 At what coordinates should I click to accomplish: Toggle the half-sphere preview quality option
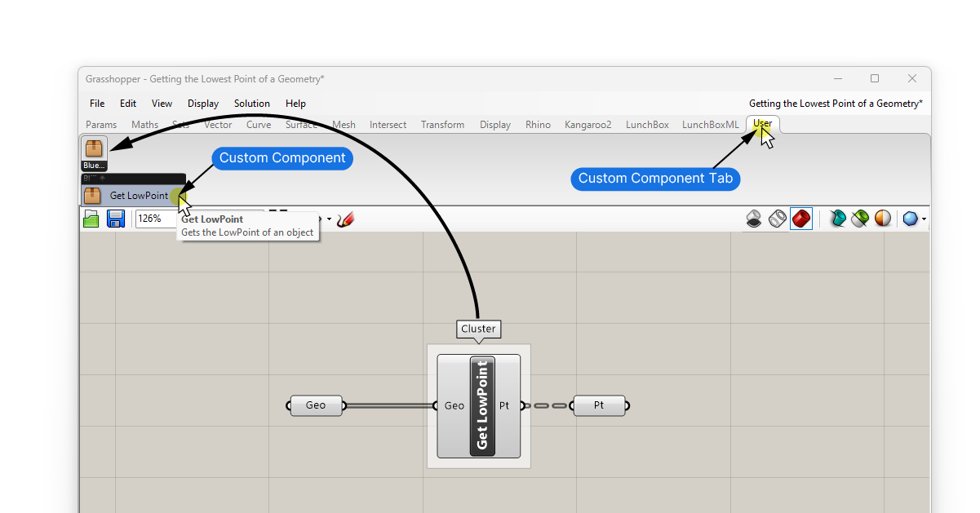(883, 219)
